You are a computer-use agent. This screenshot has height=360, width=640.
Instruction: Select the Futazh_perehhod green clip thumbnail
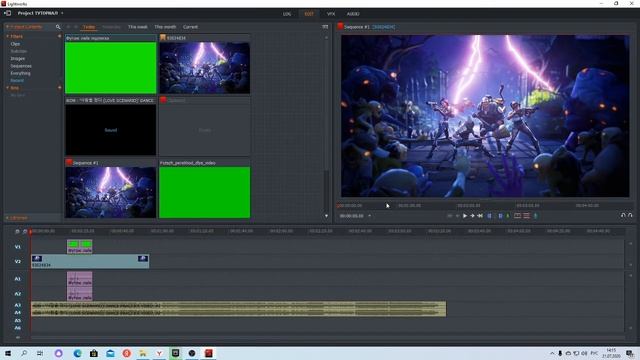[204, 192]
